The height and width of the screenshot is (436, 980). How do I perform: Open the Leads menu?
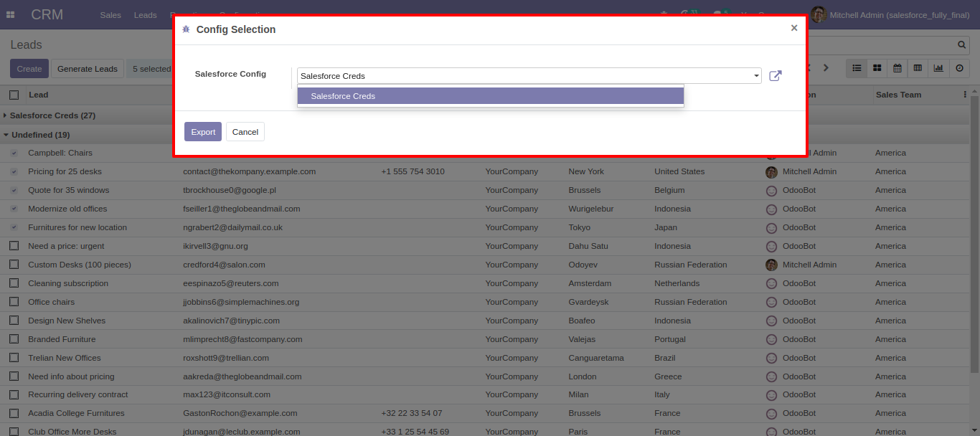tap(145, 15)
